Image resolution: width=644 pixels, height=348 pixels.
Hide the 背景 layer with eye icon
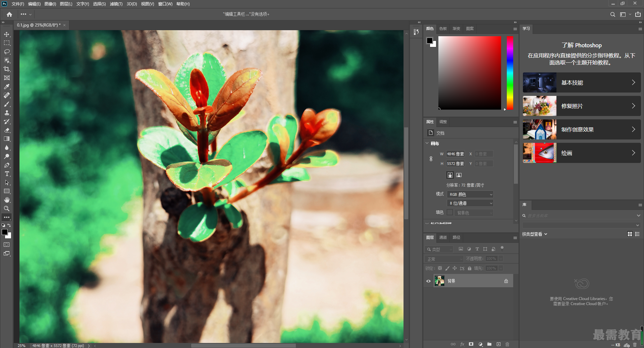pos(428,281)
